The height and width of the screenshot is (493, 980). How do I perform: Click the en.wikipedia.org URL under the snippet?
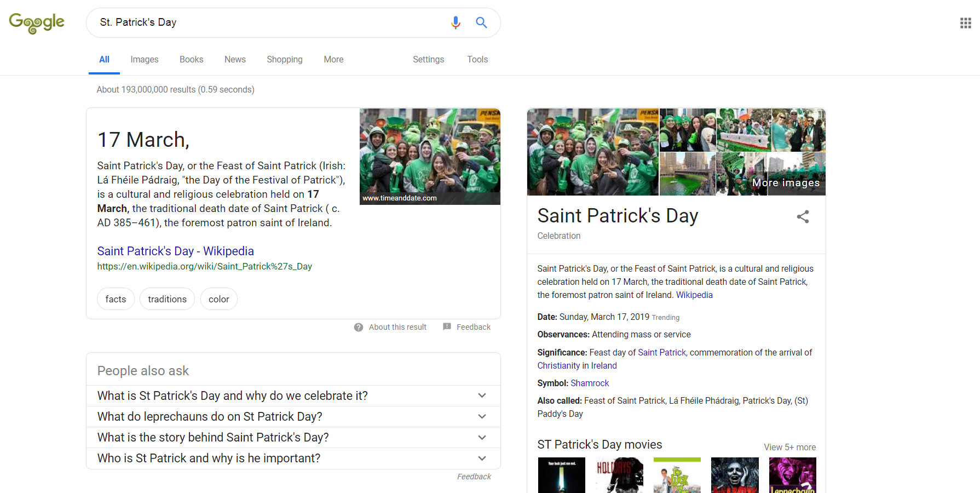pyautogui.click(x=204, y=267)
